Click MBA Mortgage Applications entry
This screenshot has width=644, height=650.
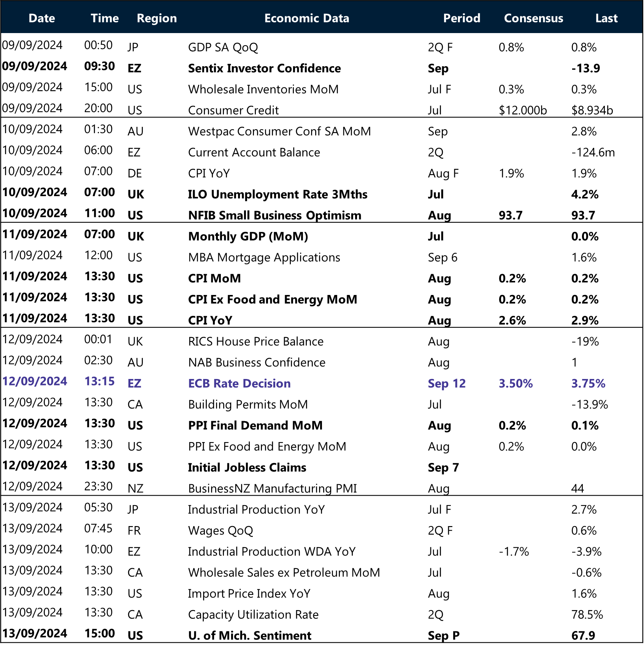[x=264, y=258]
